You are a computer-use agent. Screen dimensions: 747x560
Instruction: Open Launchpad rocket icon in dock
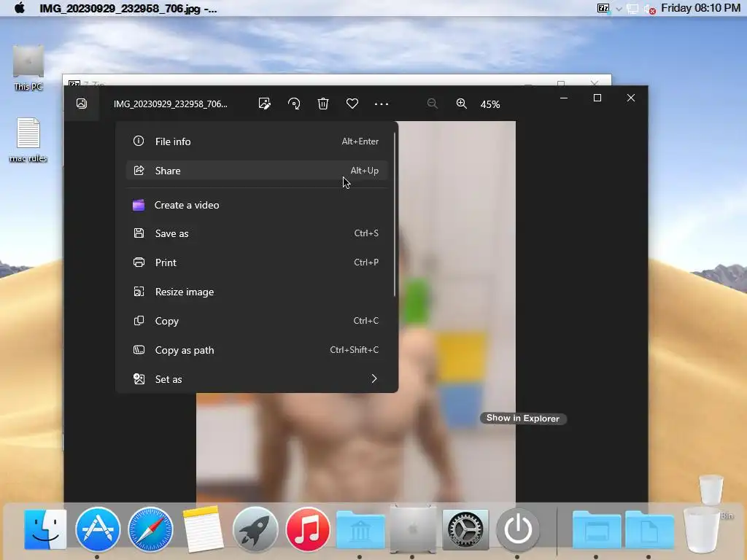(255, 529)
